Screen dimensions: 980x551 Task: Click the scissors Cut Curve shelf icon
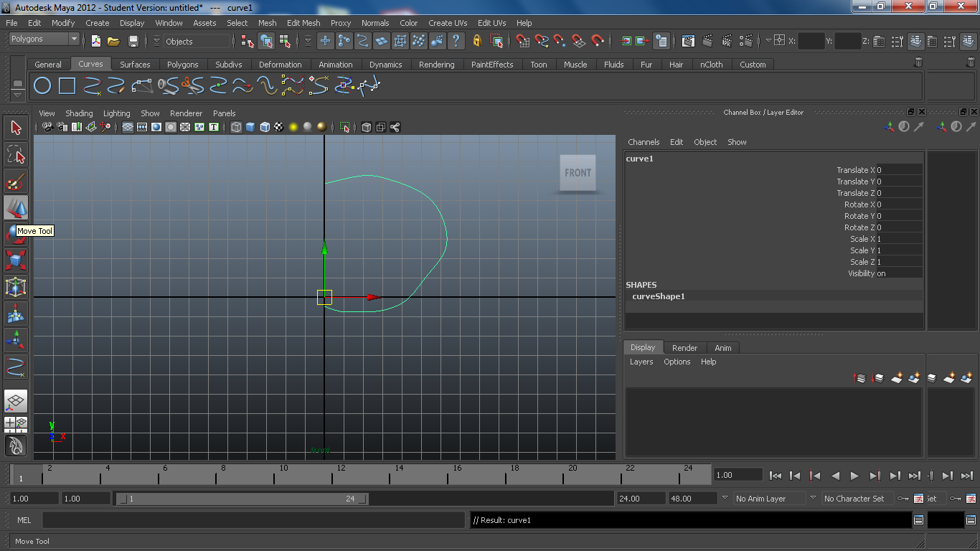(192, 87)
